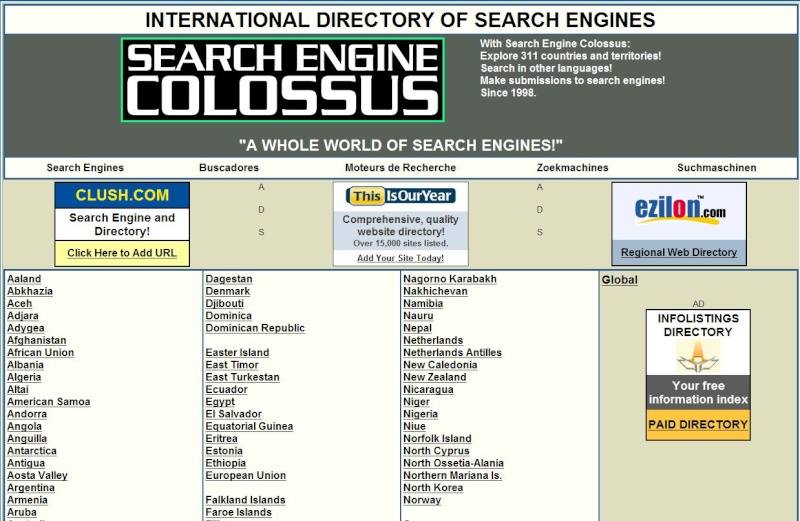Screen dimensions: 800x521
Task: Open the Aaland link
Action: point(24,279)
